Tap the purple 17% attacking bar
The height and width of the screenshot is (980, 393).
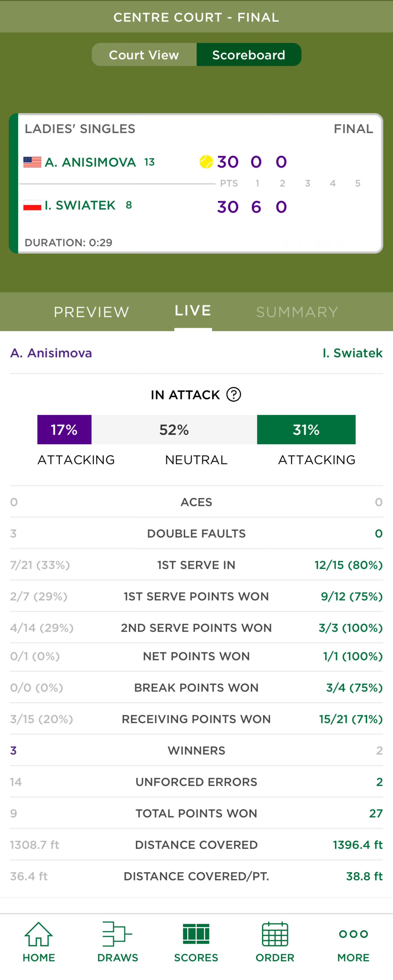click(x=64, y=430)
